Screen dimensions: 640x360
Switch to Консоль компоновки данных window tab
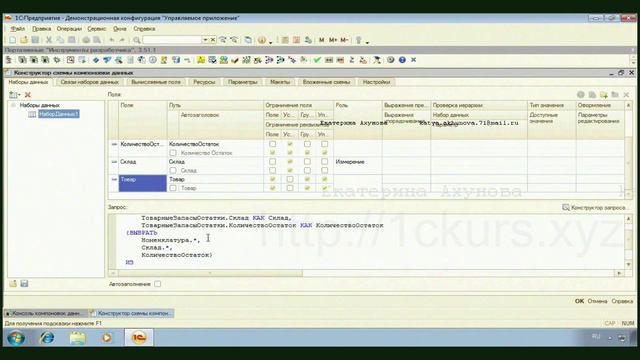[x=46, y=313]
